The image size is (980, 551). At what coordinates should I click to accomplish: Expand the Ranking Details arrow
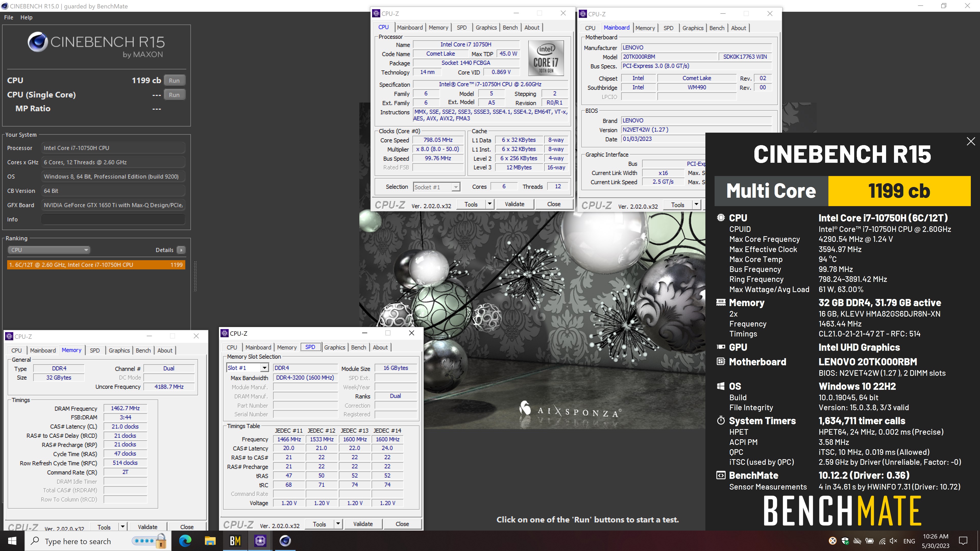click(x=181, y=250)
